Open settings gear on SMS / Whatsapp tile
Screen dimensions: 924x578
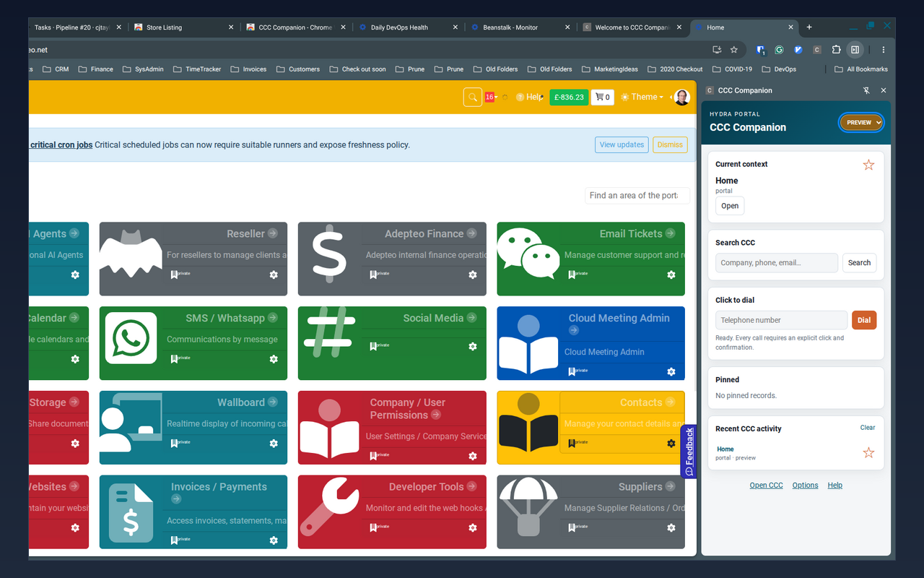pyautogui.click(x=274, y=359)
